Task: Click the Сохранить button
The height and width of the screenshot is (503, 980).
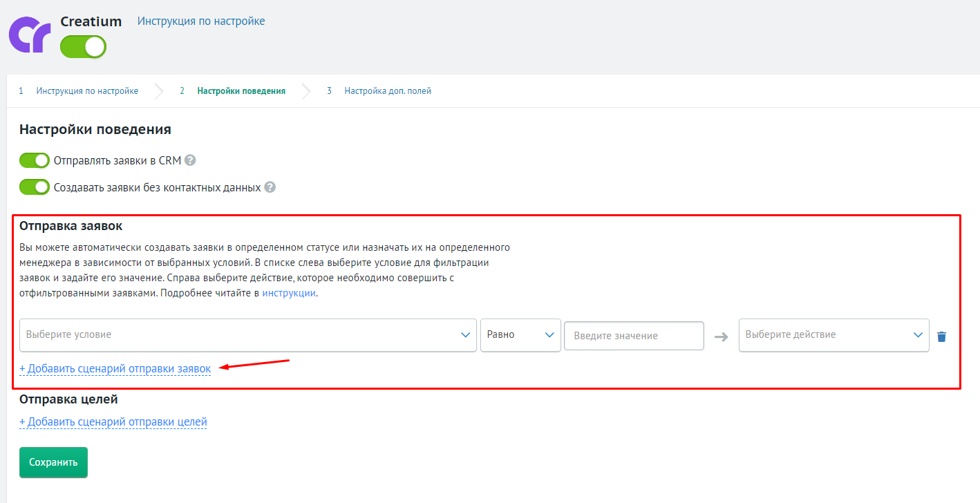Action: [x=53, y=462]
